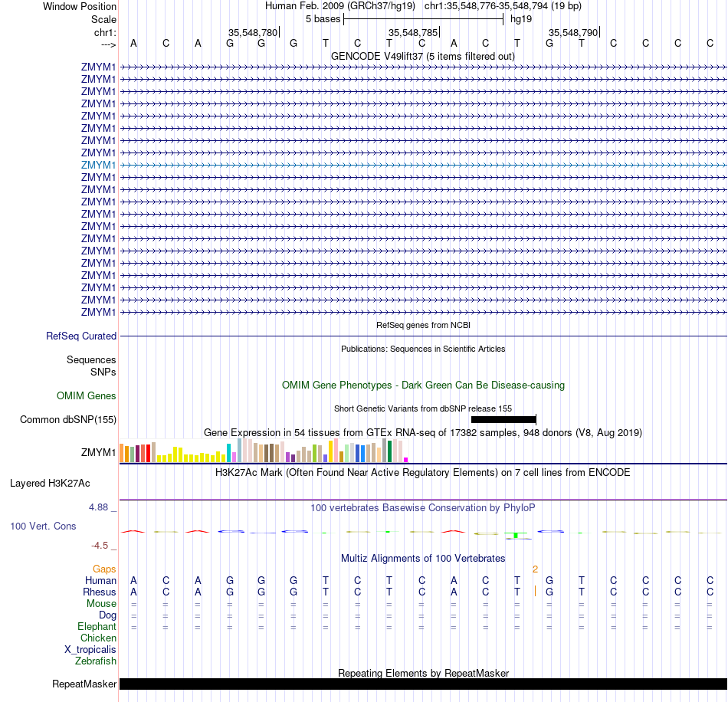This screenshot has width=728, height=702.
Task: Click the ZMYM1 label beside GTEx bar chart
Action: click(98, 452)
